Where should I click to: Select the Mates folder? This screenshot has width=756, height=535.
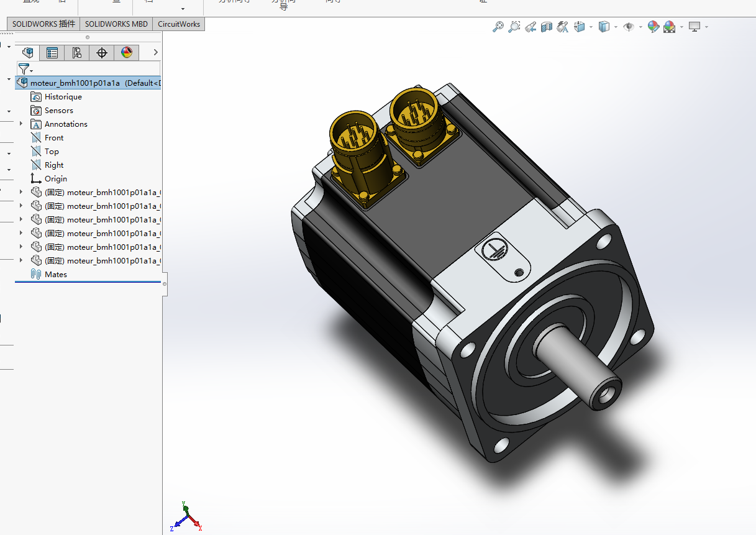click(49, 275)
